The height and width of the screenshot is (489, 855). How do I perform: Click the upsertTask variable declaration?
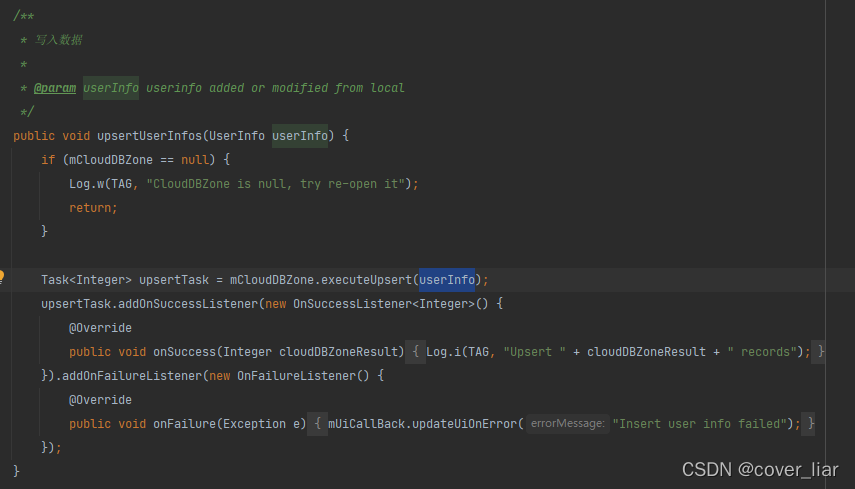tap(174, 280)
